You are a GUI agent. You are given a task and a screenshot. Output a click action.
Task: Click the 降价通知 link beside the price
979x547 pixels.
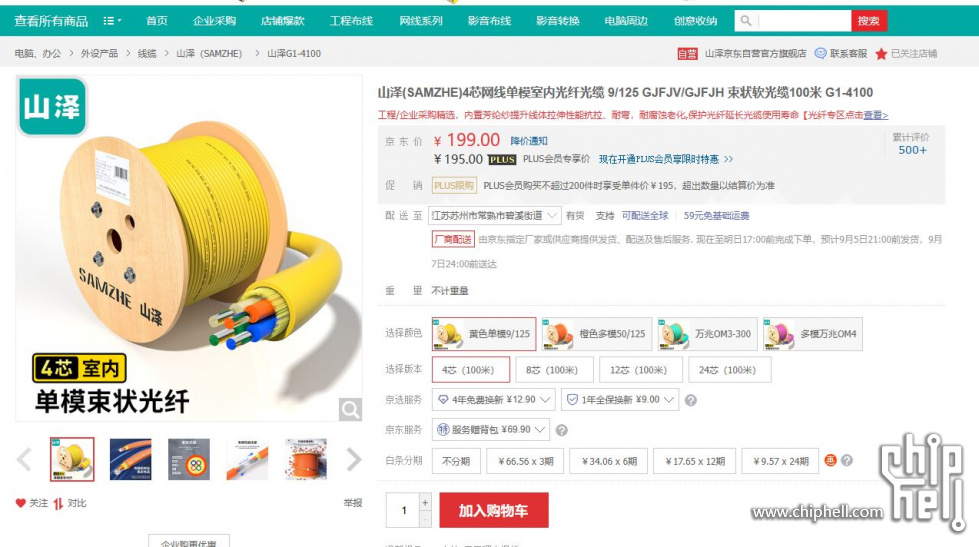[529, 141]
